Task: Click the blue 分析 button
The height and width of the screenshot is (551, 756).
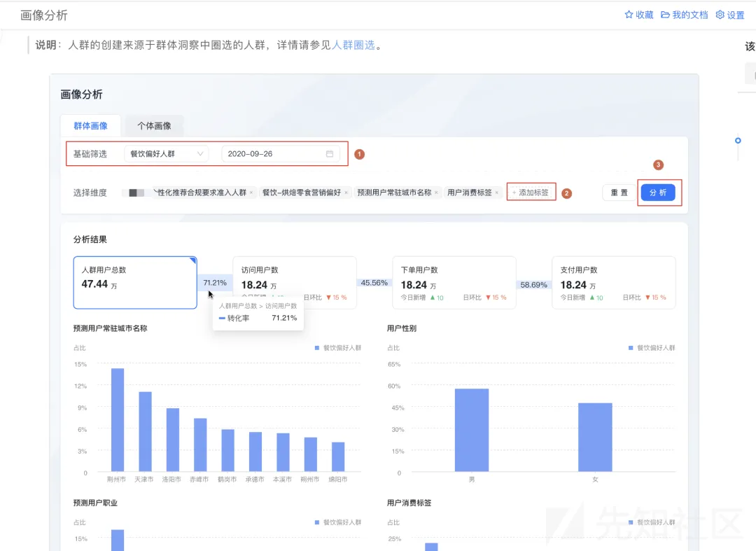Action: click(x=658, y=193)
